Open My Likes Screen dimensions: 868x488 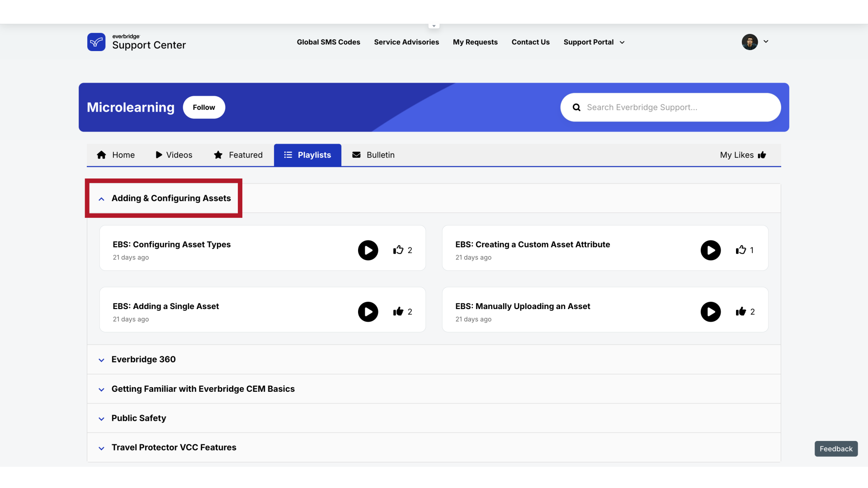(743, 155)
